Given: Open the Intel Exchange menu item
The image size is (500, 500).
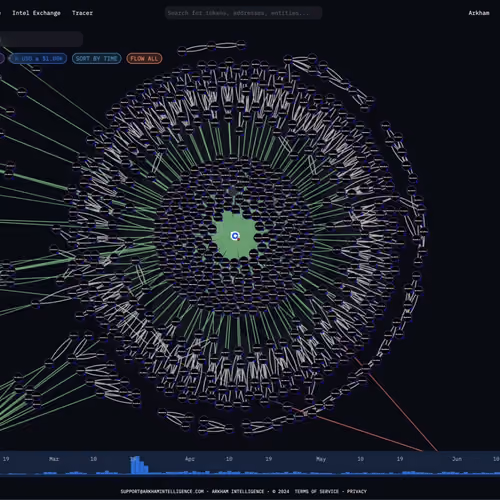Looking at the screenshot, I should (36, 13).
